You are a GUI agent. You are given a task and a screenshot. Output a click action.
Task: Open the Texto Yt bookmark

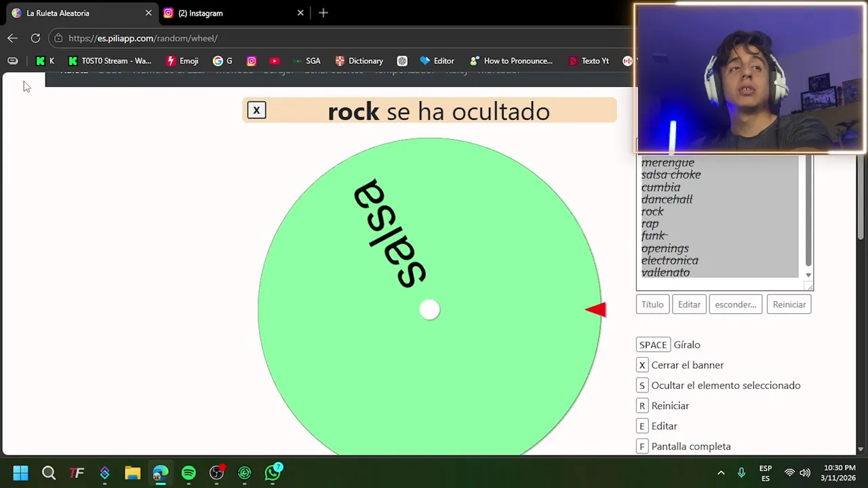tap(589, 61)
